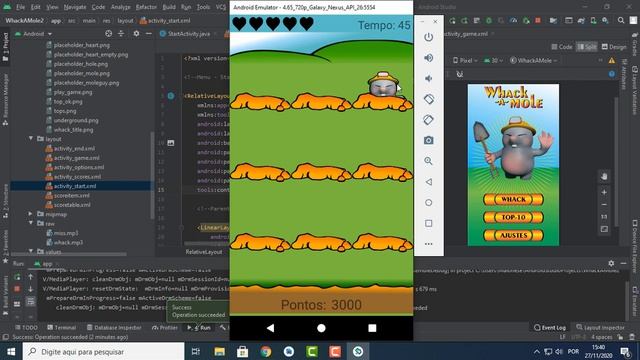
Task: Open the Pixel device dropdown in preview
Action: [x=464, y=60]
